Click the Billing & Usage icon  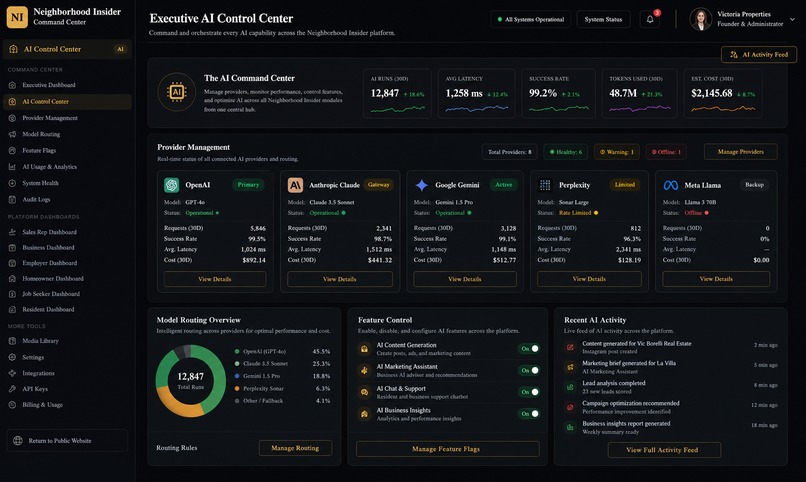[12, 405]
